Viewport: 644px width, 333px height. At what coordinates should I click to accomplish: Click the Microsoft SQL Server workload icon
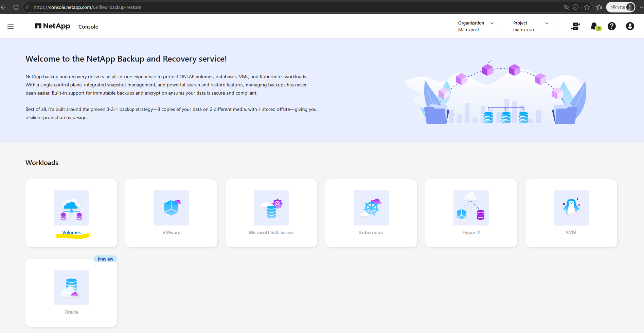pos(271,208)
